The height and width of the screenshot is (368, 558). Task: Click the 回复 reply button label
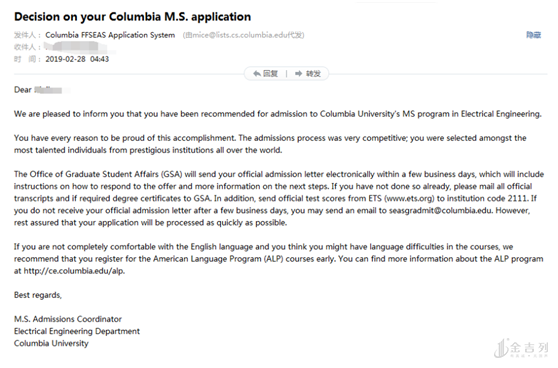click(x=270, y=74)
